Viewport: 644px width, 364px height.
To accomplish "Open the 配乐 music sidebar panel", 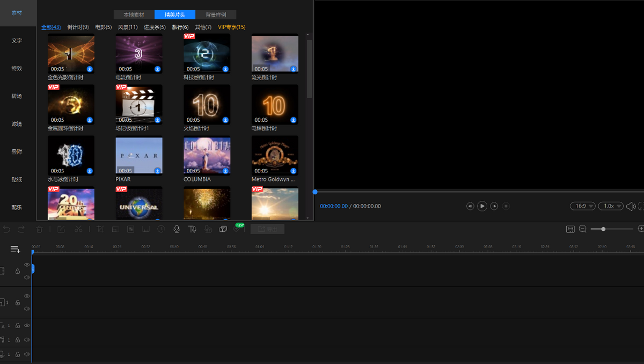I will click(x=17, y=207).
